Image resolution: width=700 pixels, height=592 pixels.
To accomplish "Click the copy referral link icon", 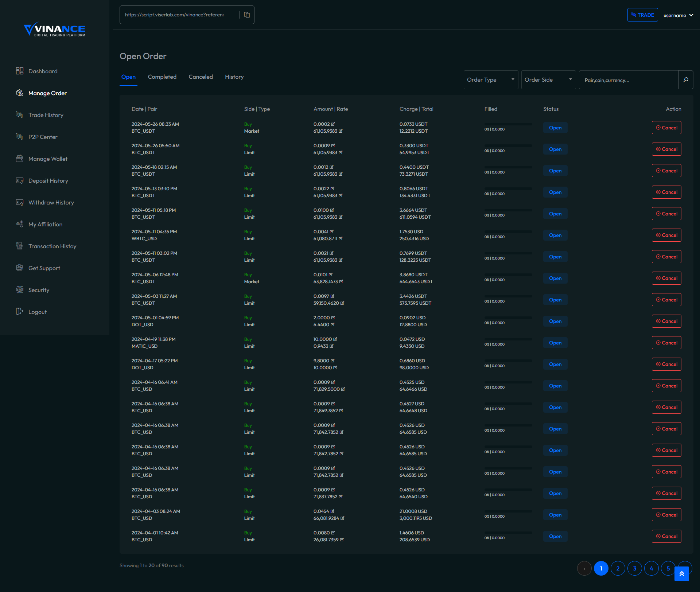I will 247,15.
